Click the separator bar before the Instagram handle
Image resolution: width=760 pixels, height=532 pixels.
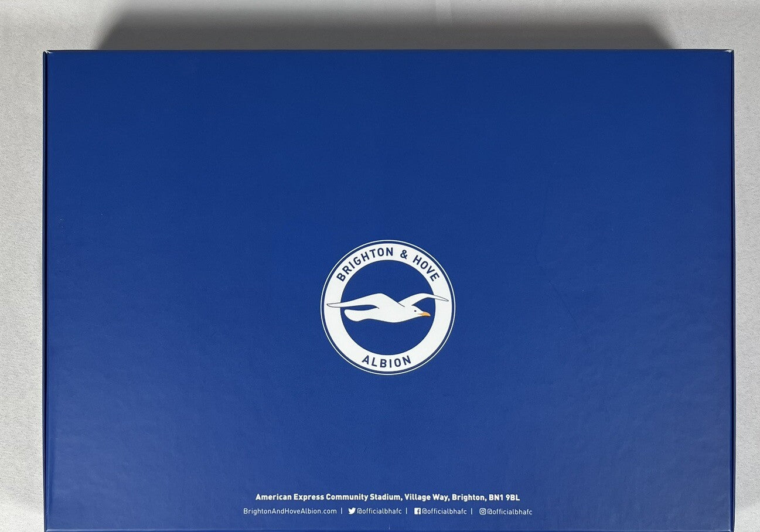pos(472,510)
